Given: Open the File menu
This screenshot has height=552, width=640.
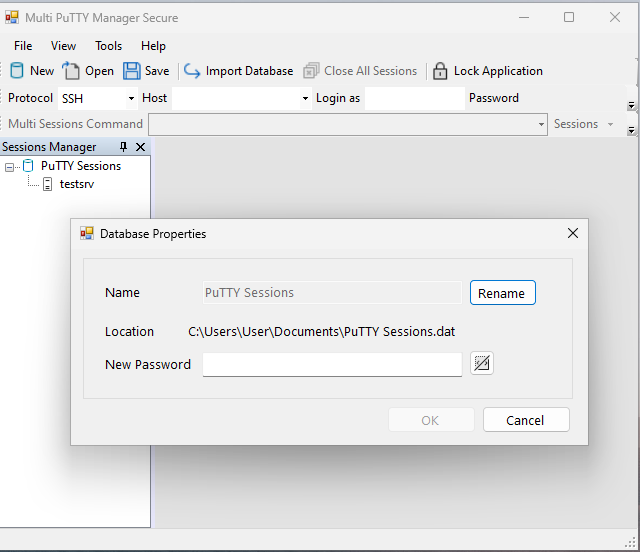Looking at the screenshot, I should [x=23, y=46].
